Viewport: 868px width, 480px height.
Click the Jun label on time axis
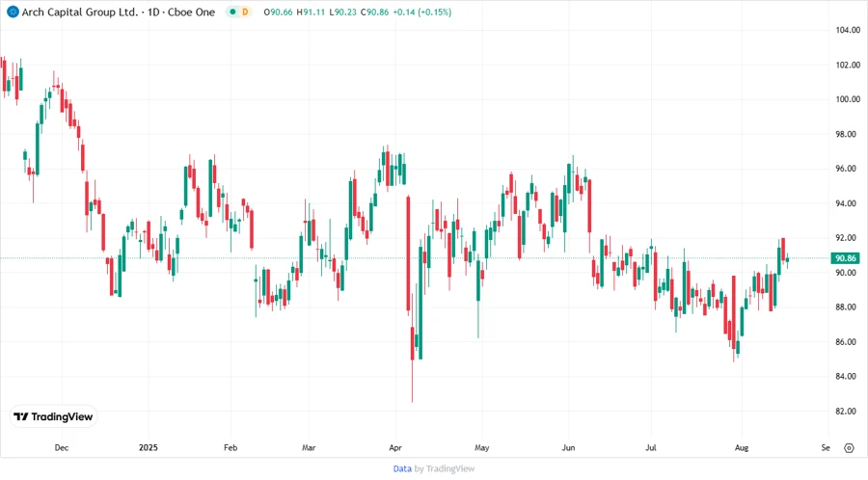tap(568, 448)
